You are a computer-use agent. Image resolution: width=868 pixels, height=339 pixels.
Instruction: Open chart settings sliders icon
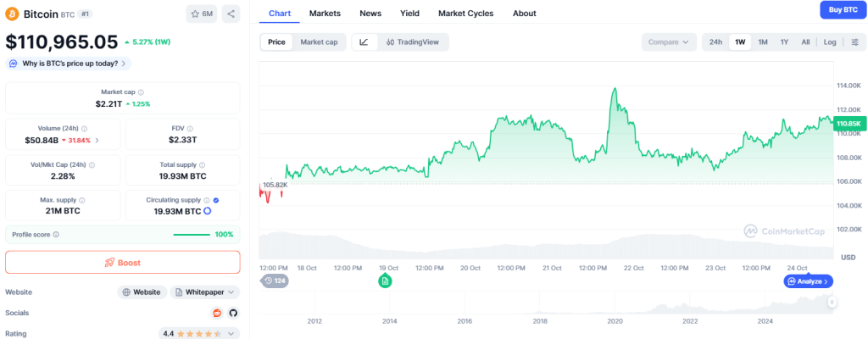tap(854, 42)
